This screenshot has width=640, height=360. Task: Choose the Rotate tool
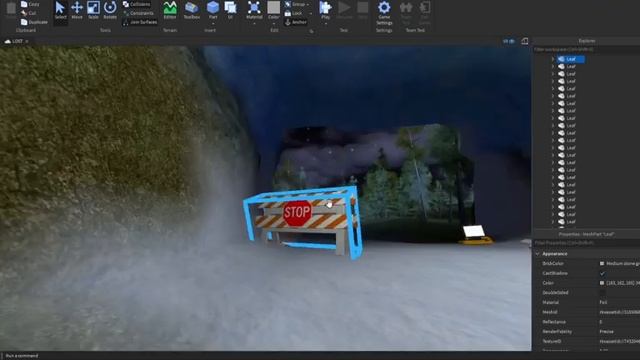110,10
